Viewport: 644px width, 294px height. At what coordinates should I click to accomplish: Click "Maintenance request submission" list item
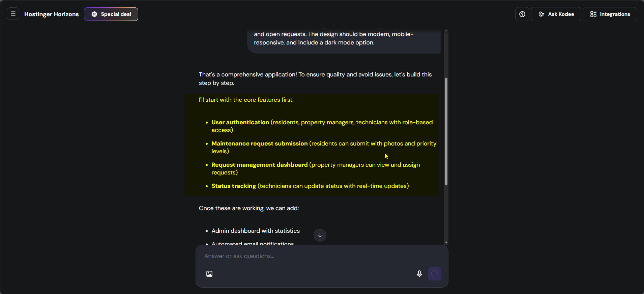pyautogui.click(x=259, y=143)
